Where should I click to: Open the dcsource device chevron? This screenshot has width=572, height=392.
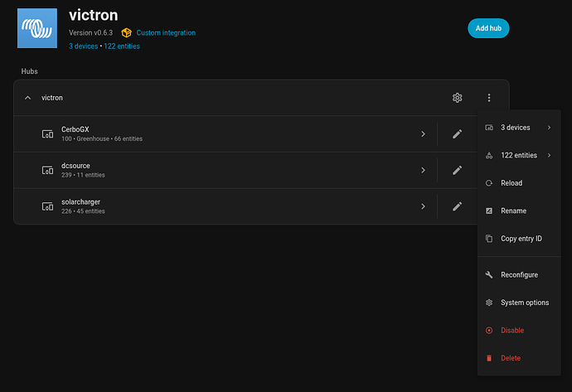tap(423, 170)
